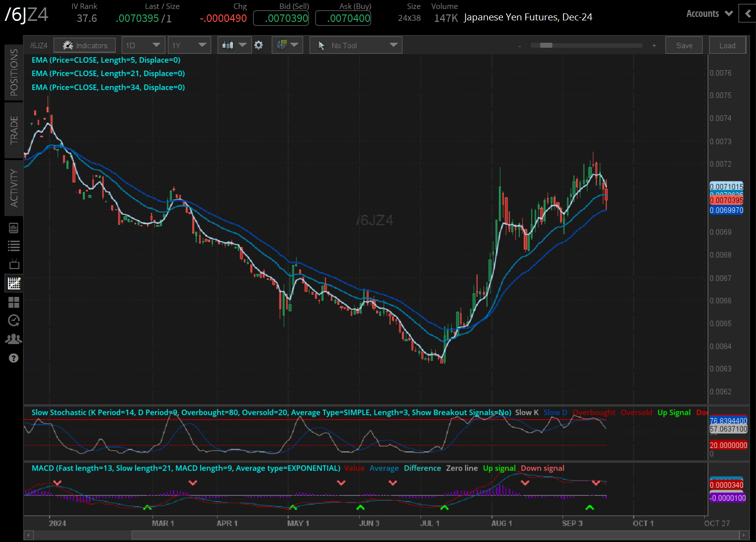
Task: Click the book chart icon in sidebar
Action: pyautogui.click(x=14, y=228)
